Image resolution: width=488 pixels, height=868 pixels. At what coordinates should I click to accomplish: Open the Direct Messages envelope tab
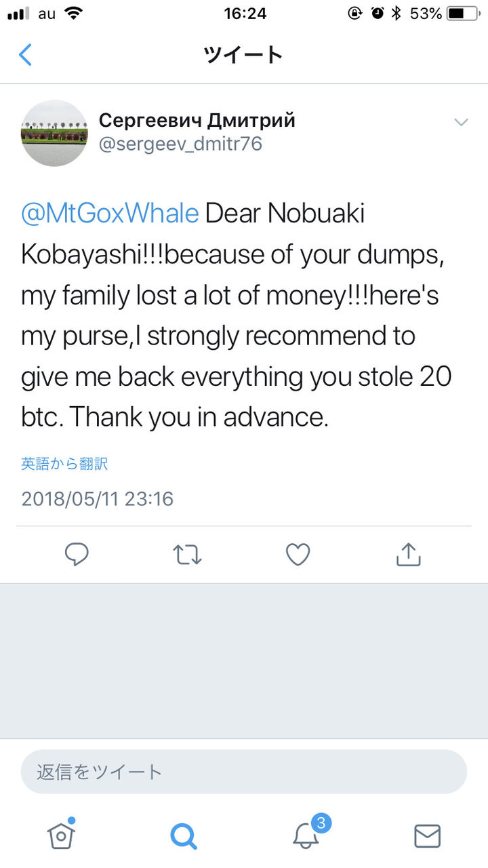pos(427,835)
